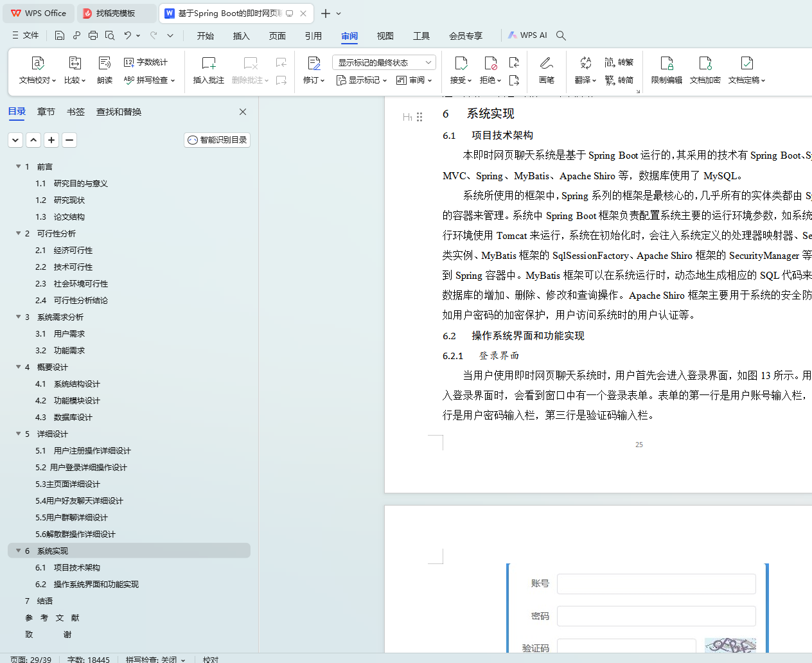
Task: Click 文档加密 document encryption
Action: pyautogui.click(x=705, y=71)
